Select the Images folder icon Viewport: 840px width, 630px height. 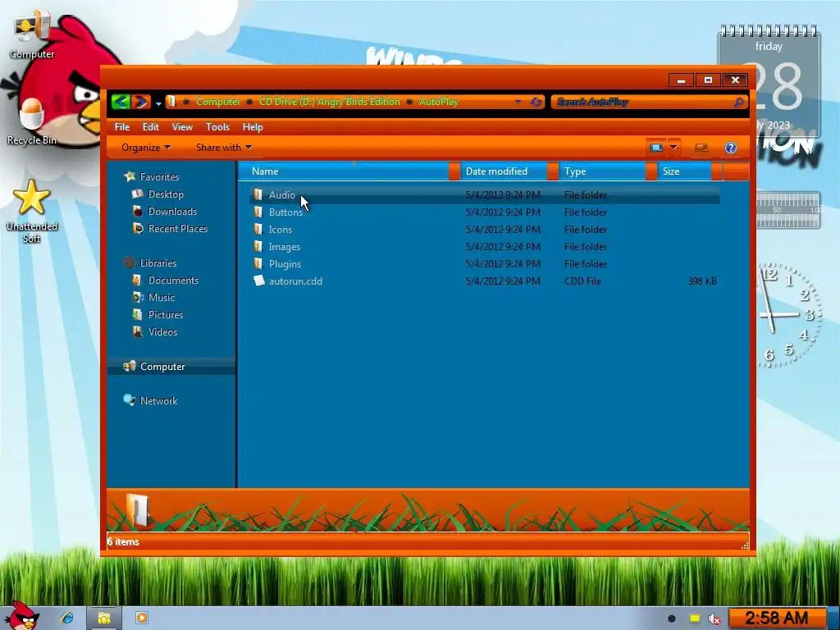(x=258, y=246)
